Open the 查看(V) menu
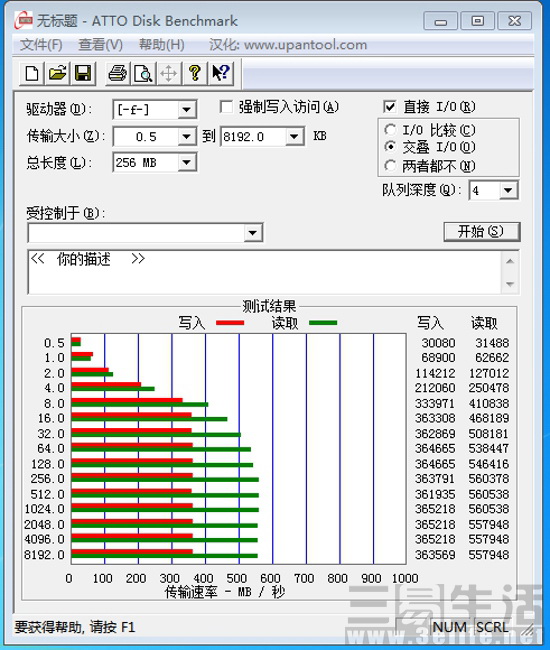Screen dimensions: 550x650 tap(100, 44)
